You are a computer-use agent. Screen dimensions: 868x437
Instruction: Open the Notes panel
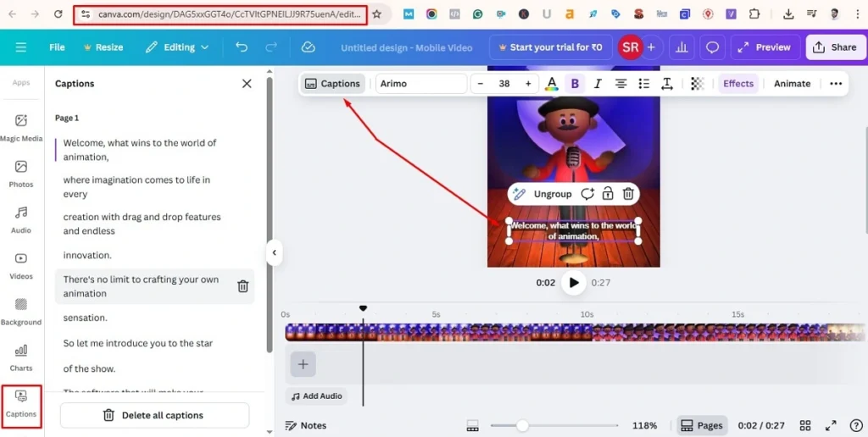[305, 425]
